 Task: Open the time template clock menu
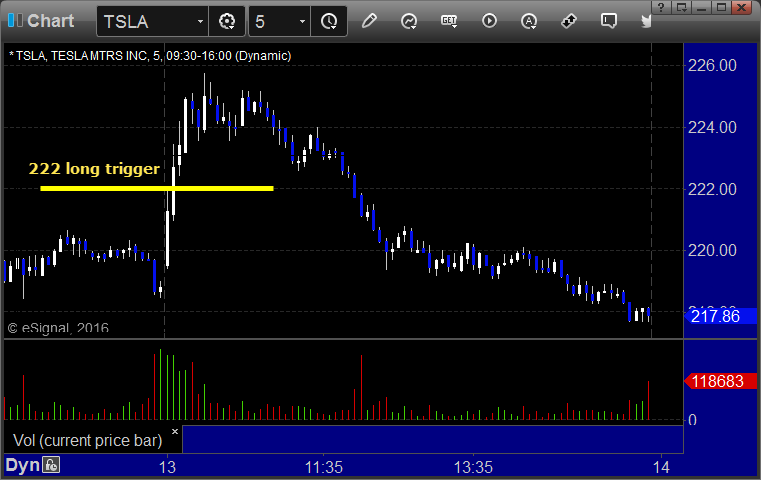pyautogui.click(x=329, y=22)
